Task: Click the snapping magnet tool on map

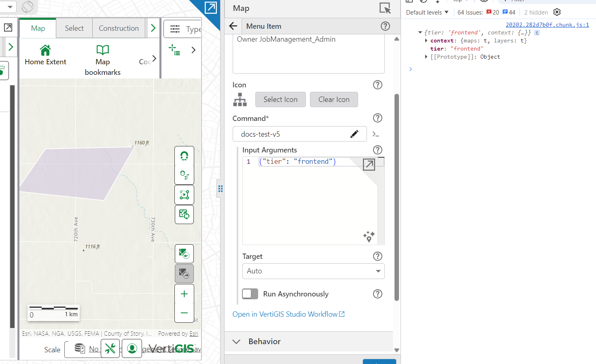Action: click(x=184, y=156)
